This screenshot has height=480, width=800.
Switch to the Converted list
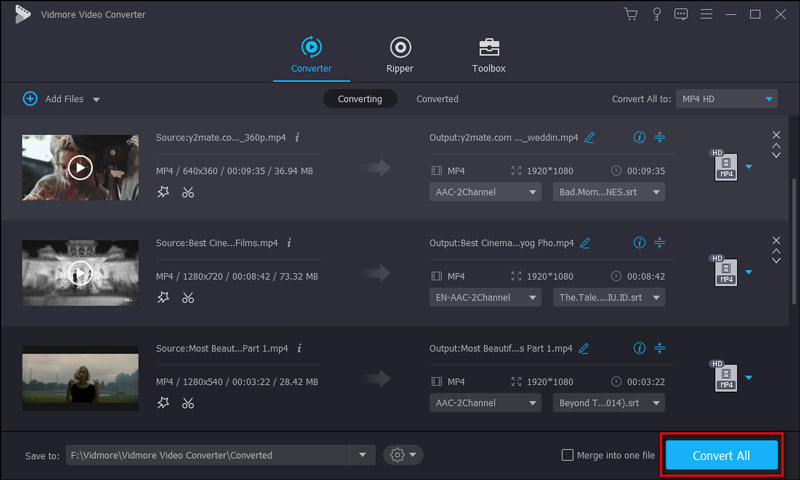point(437,99)
